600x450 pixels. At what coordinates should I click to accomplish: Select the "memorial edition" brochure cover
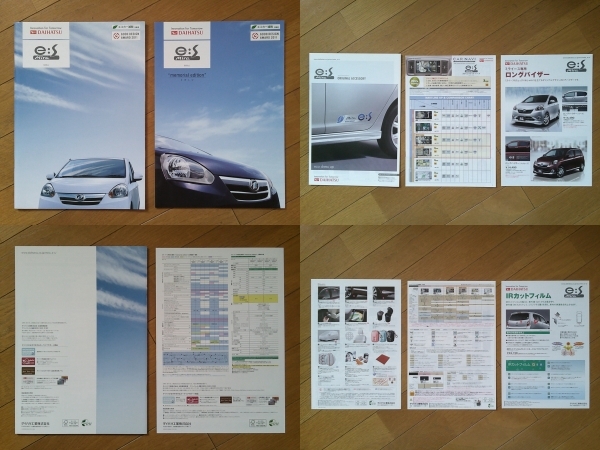pos(220,114)
